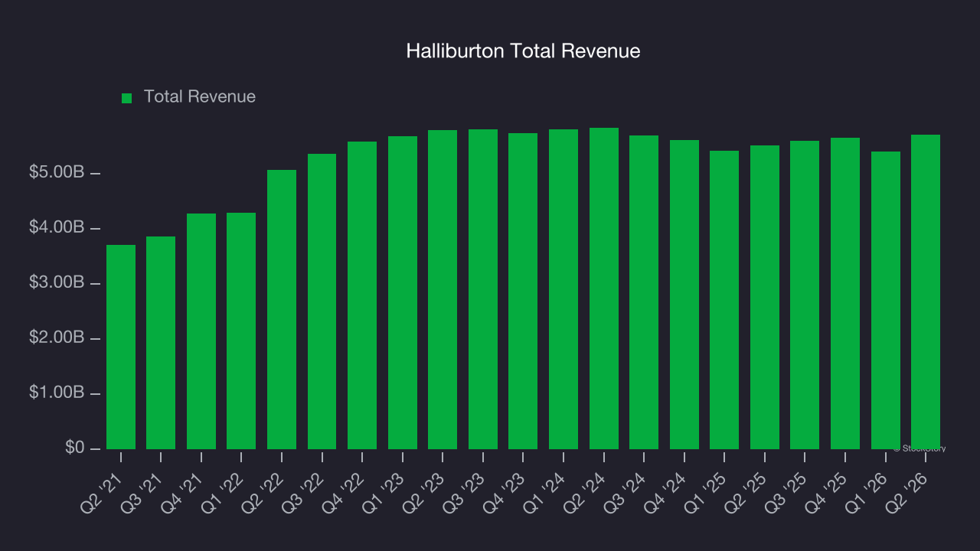Screen dimensions: 980x551
Task: Click the Q4 '23 revenue bar
Action: (523, 291)
